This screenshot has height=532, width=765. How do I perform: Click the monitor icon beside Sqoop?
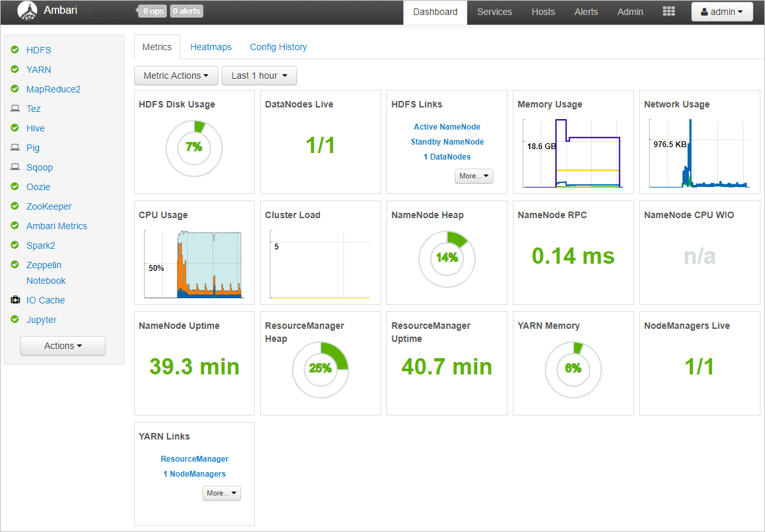[x=14, y=167]
